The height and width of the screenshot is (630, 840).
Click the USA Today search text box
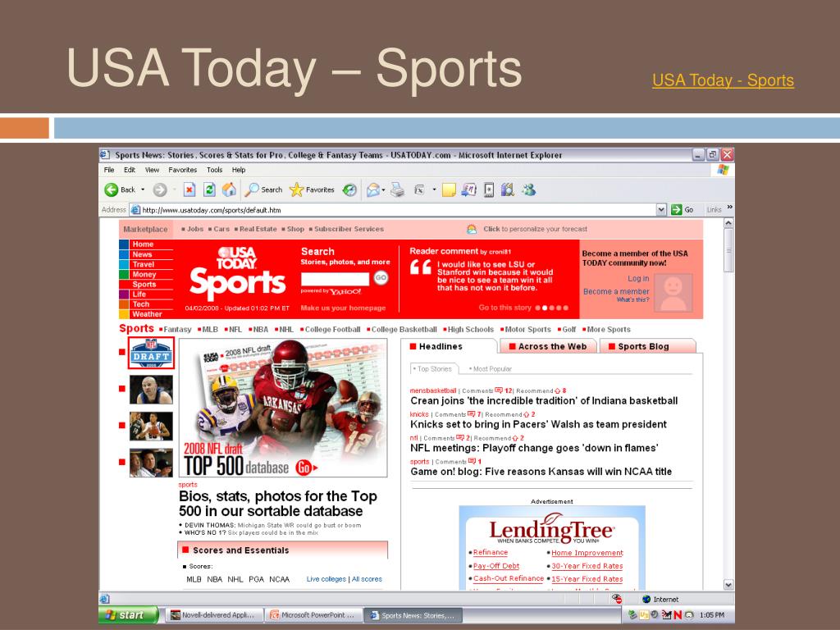(335, 279)
